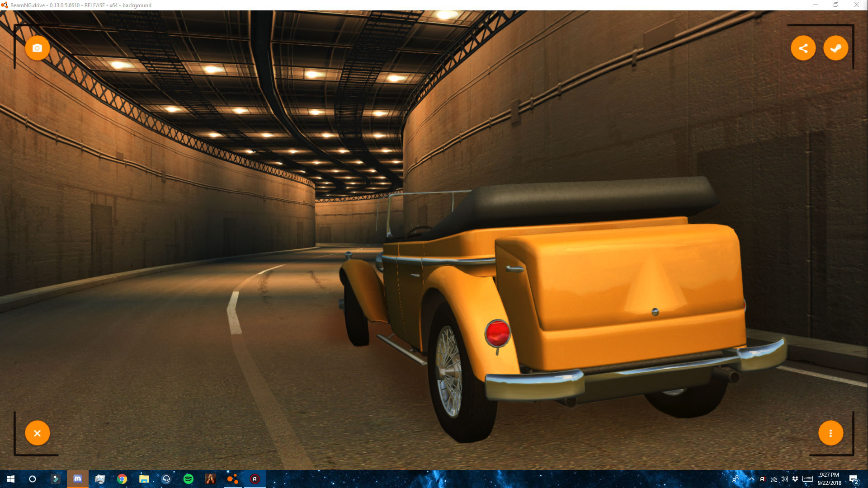This screenshot has height=488, width=868.
Task: Open Filmora from the taskbar
Action: pos(56,479)
